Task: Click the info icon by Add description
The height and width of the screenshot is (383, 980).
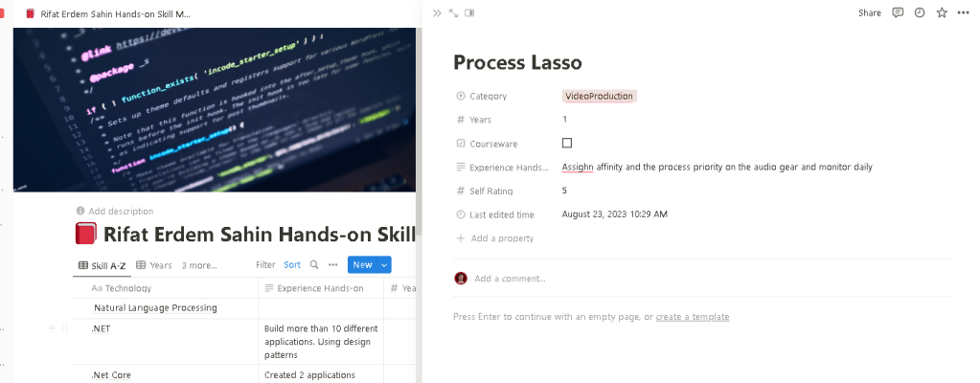Action: pyautogui.click(x=80, y=212)
